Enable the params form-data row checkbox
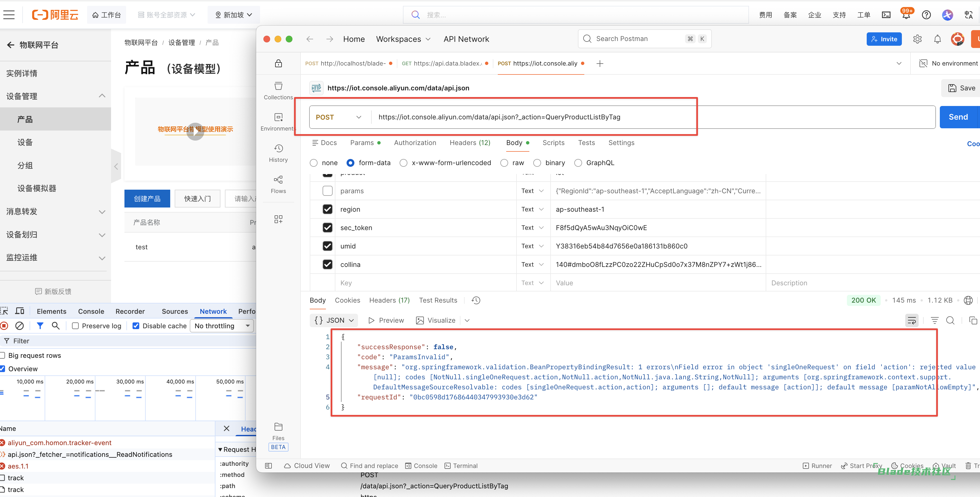The height and width of the screenshot is (497, 980). click(x=327, y=191)
